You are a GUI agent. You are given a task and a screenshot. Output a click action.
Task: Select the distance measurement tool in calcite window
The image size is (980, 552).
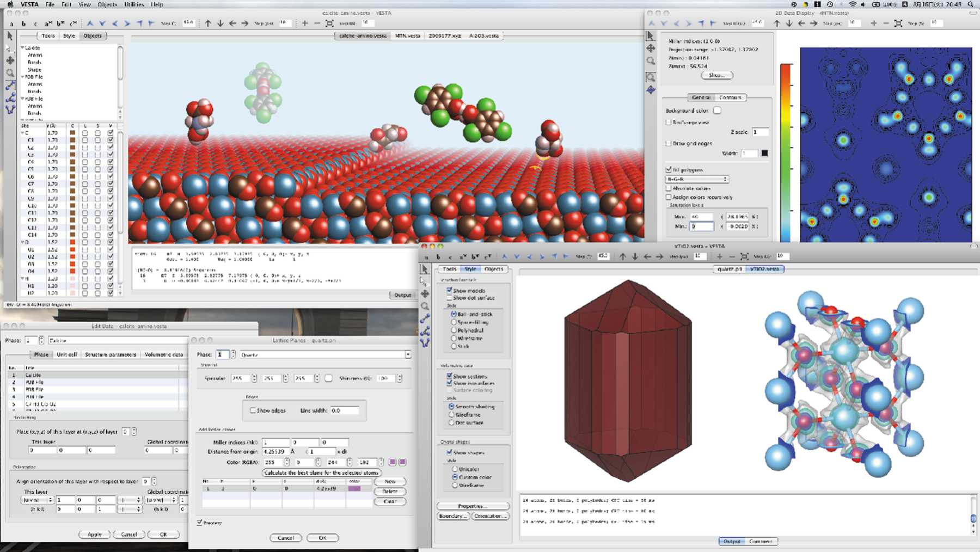click(10, 85)
